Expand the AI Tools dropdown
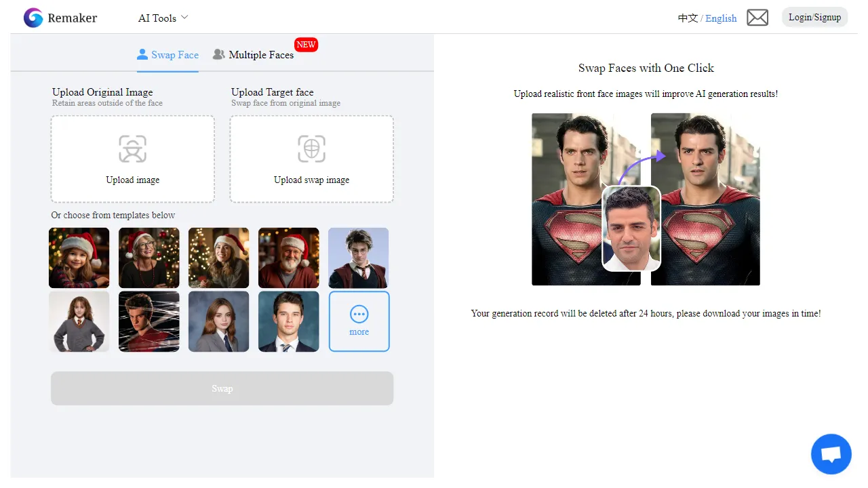Screen dimensions: 868x488 [163, 18]
